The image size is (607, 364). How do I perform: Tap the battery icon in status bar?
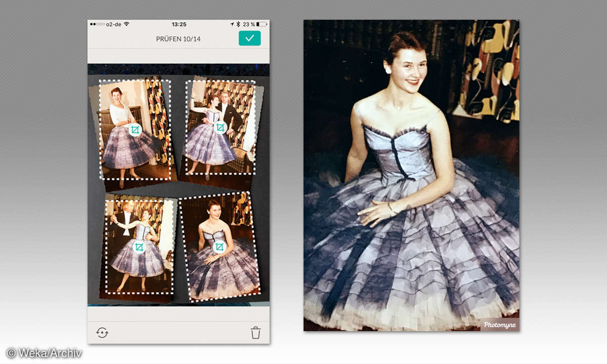pyautogui.click(x=261, y=24)
